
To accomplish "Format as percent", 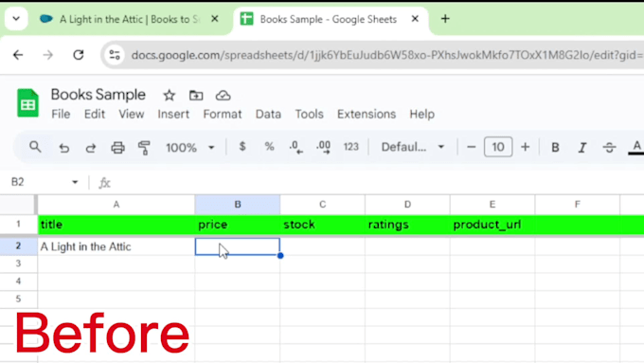I will click(x=269, y=146).
